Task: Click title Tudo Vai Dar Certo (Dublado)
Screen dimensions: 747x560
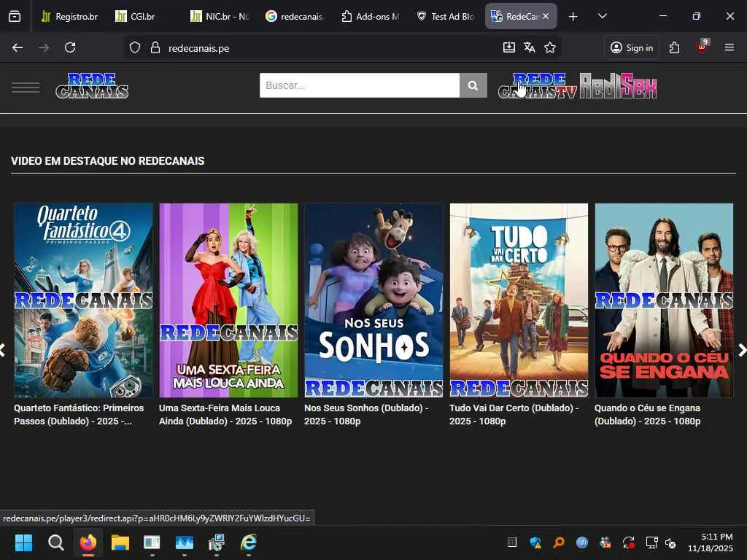Action: pyautogui.click(x=514, y=414)
